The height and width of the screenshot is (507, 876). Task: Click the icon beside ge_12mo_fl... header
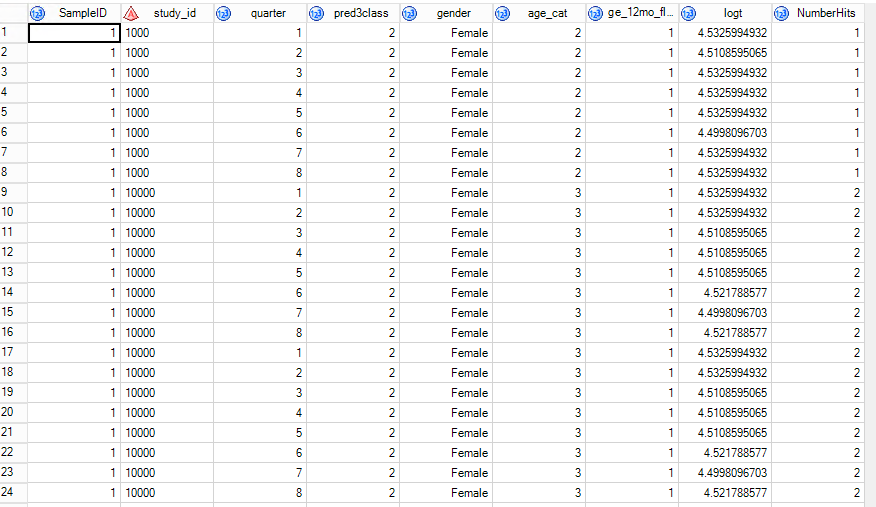point(596,13)
